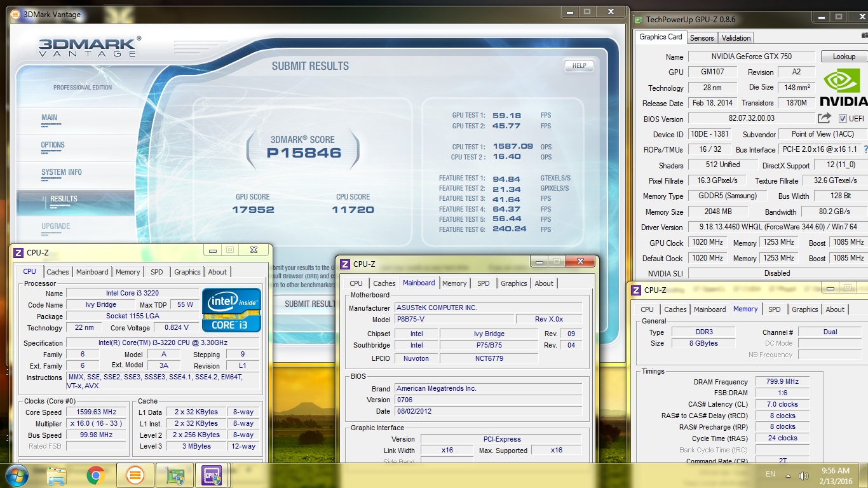Click CPU TEST 1 value 1587.09
This screenshot has height=488, width=868.
click(x=512, y=147)
